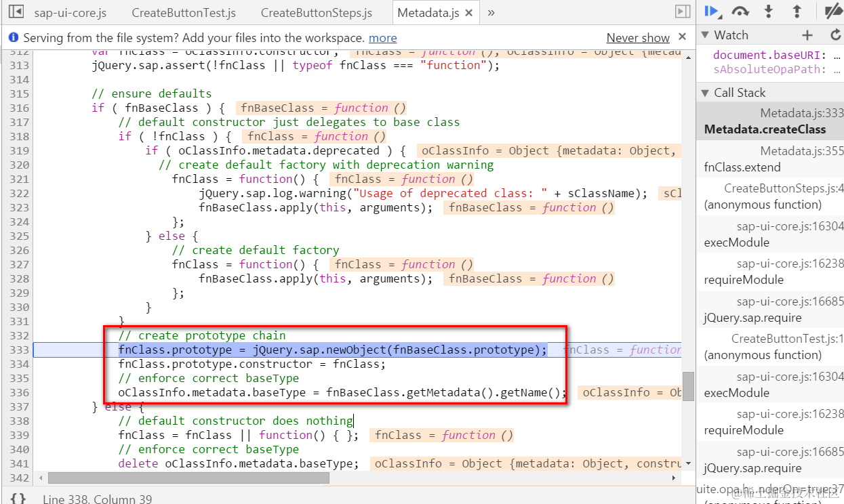
Task: Click the horizontal scrollbar of the code editor
Action: (x=188, y=478)
